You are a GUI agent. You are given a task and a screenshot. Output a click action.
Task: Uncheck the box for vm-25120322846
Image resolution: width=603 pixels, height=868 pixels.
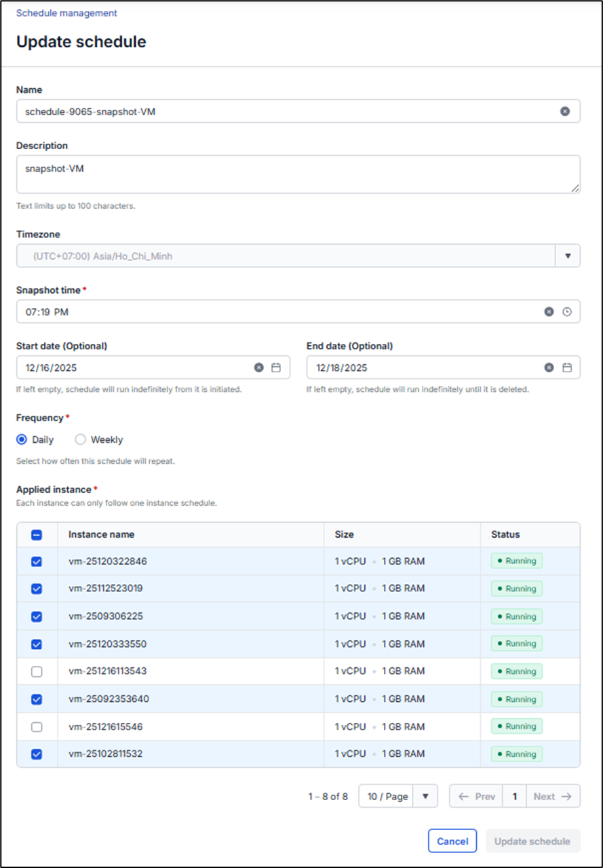[x=37, y=561]
